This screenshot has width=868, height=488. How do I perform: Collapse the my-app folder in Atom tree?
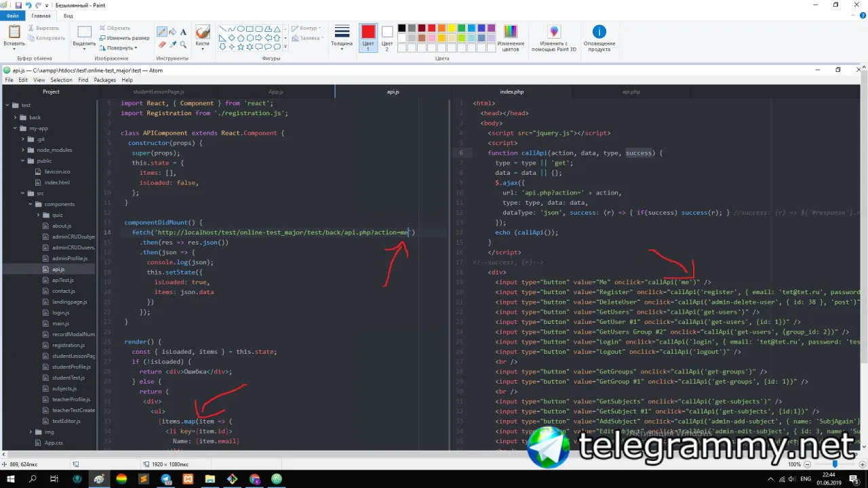click(x=16, y=128)
